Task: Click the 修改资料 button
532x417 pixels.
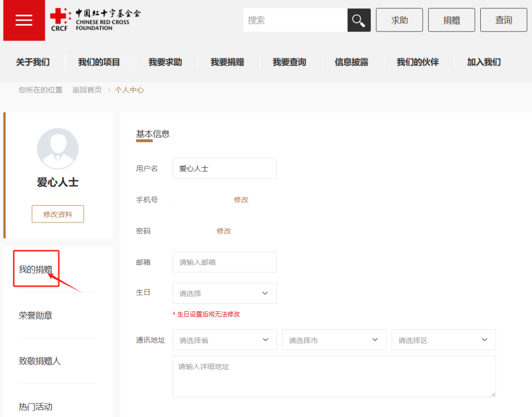Action: tap(58, 214)
